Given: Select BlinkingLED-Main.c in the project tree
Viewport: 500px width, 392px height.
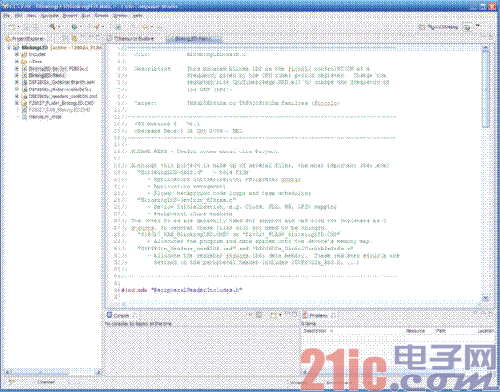Looking at the screenshot, I should 46,75.
